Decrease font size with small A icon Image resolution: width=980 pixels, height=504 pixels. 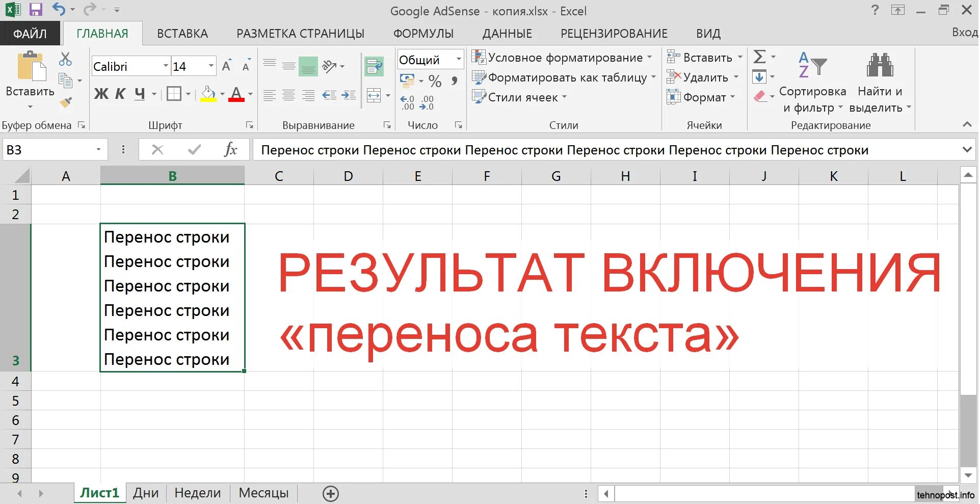(246, 66)
